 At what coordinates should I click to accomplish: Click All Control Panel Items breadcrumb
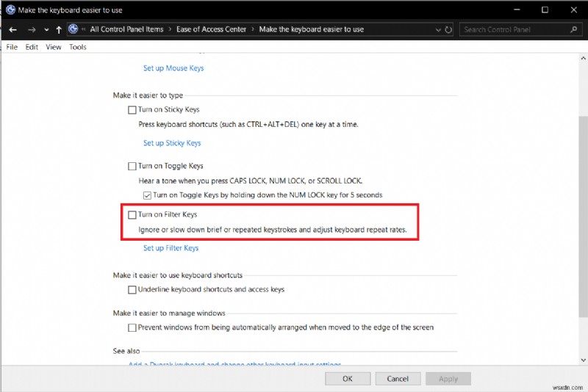[126, 29]
